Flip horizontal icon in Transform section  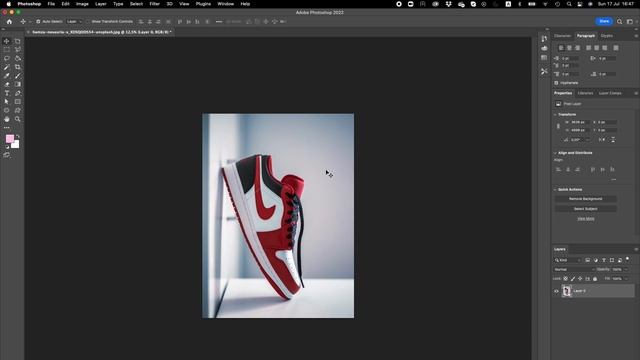point(602,140)
